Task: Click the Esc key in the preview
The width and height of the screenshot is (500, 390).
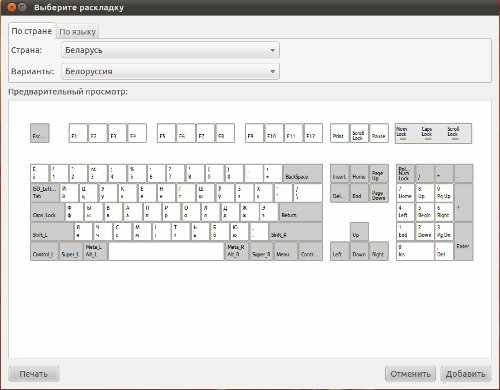Action: pos(40,133)
